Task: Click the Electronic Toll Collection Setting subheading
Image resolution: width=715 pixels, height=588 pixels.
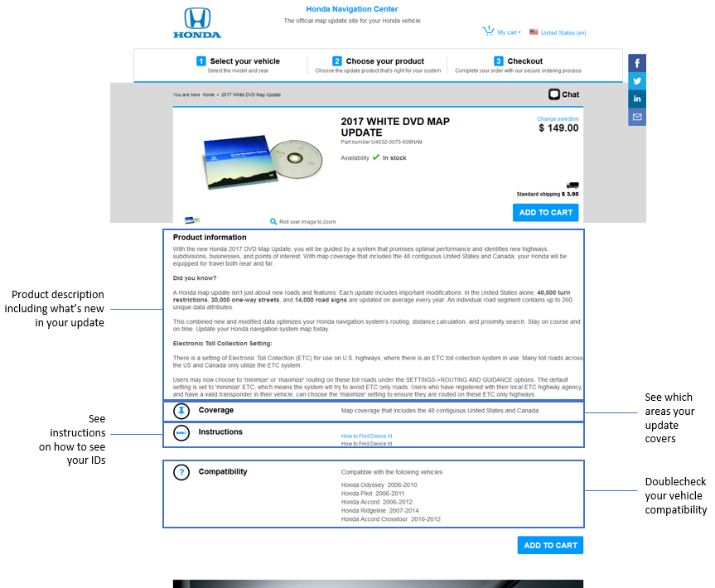Action: (x=223, y=344)
